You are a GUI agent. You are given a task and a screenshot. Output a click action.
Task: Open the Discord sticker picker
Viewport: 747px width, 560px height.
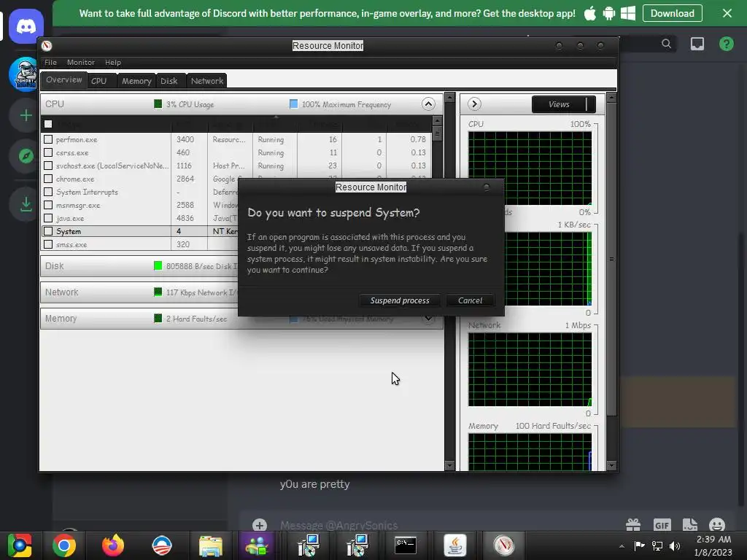point(690,525)
